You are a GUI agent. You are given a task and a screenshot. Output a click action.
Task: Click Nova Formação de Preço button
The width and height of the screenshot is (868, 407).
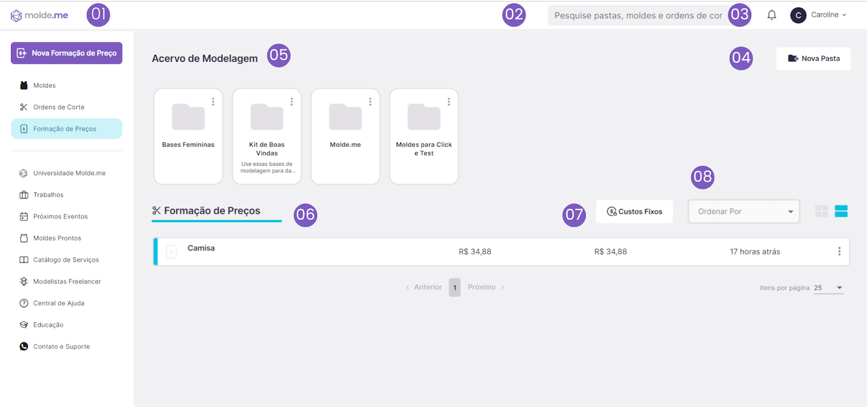(67, 53)
